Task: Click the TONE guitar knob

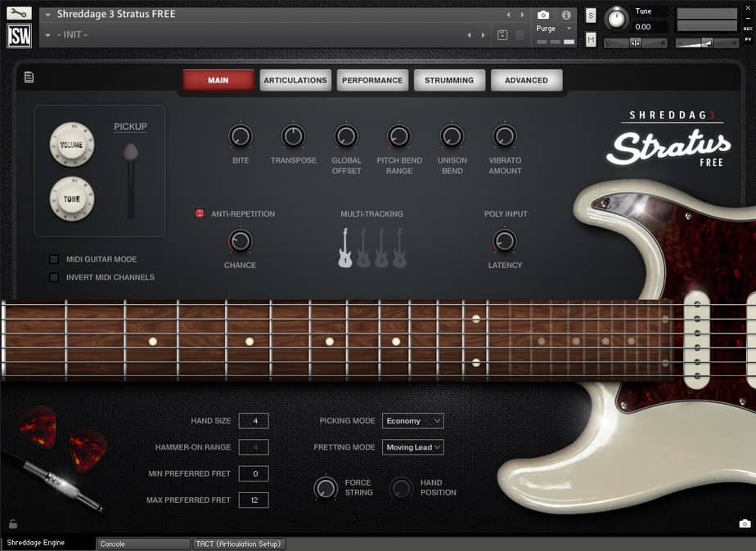Action: point(72,199)
